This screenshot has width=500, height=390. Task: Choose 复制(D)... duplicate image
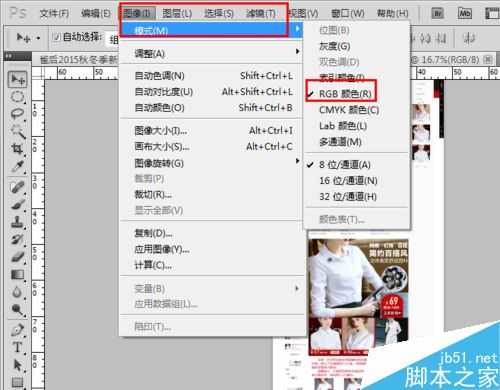tap(211, 233)
